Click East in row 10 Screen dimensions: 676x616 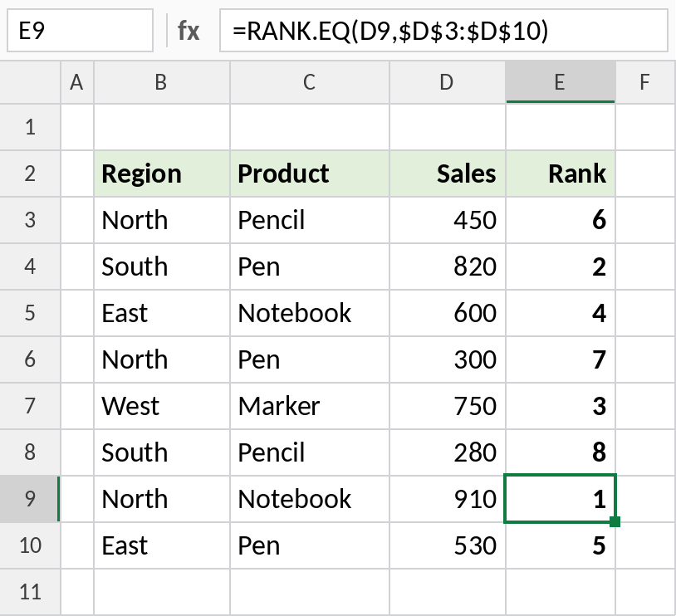pos(162,545)
